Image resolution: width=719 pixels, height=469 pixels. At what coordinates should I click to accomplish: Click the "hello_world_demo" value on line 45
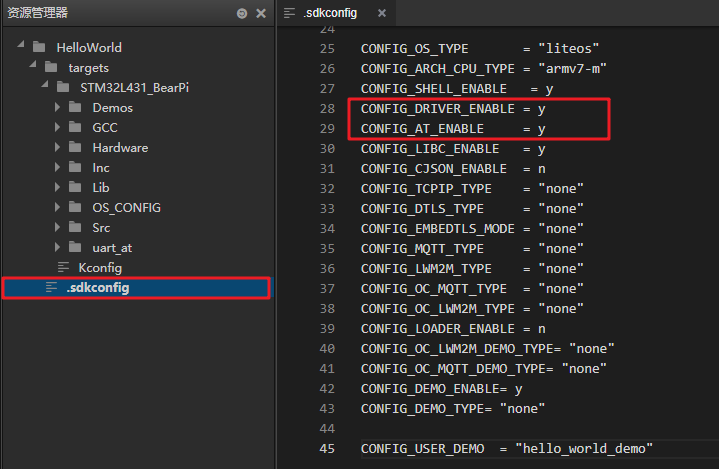[x=584, y=448]
